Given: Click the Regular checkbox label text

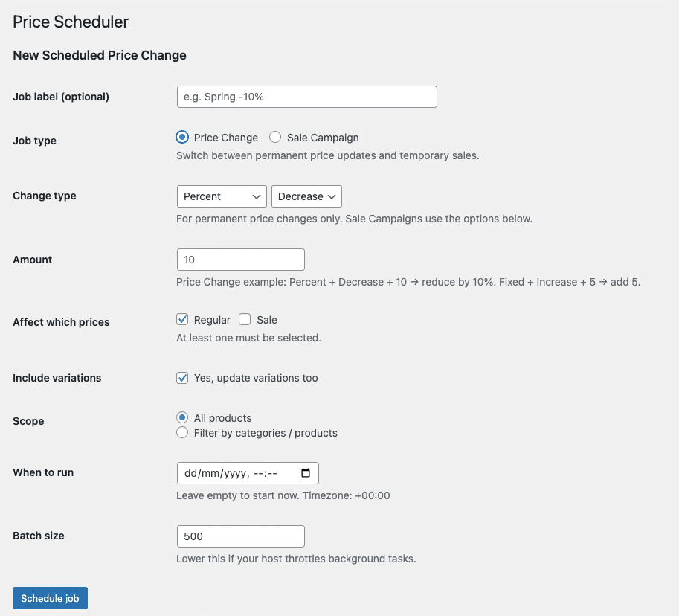Looking at the screenshot, I should click(212, 320).
